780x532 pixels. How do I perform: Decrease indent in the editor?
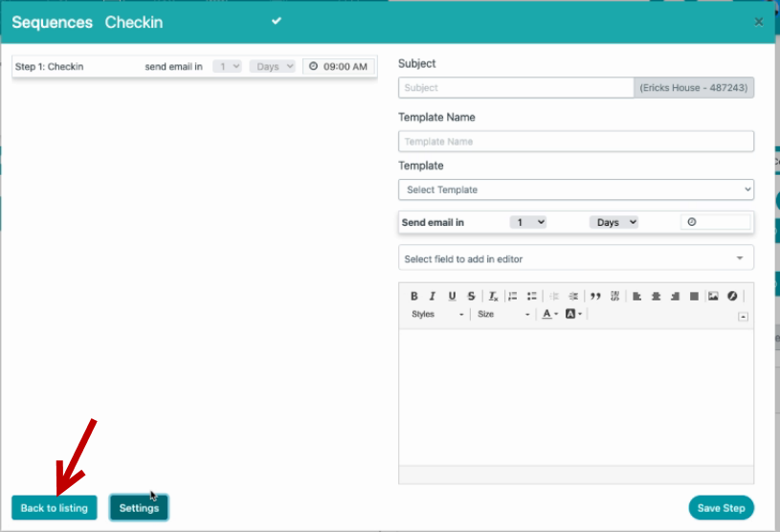click(x=554, y=297)
